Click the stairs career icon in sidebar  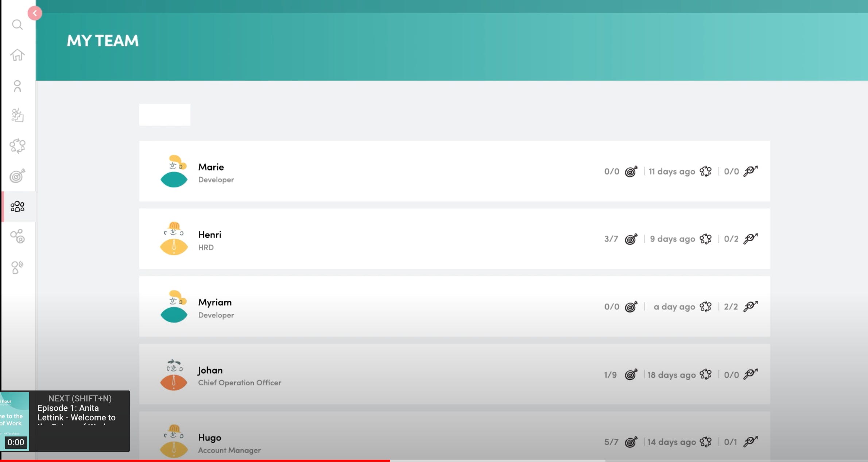pos(17,115)
